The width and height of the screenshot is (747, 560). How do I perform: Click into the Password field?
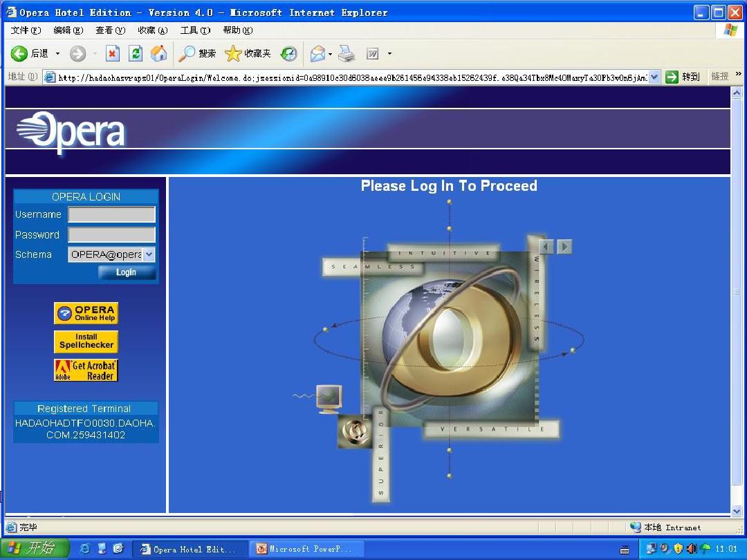point(111,234)
